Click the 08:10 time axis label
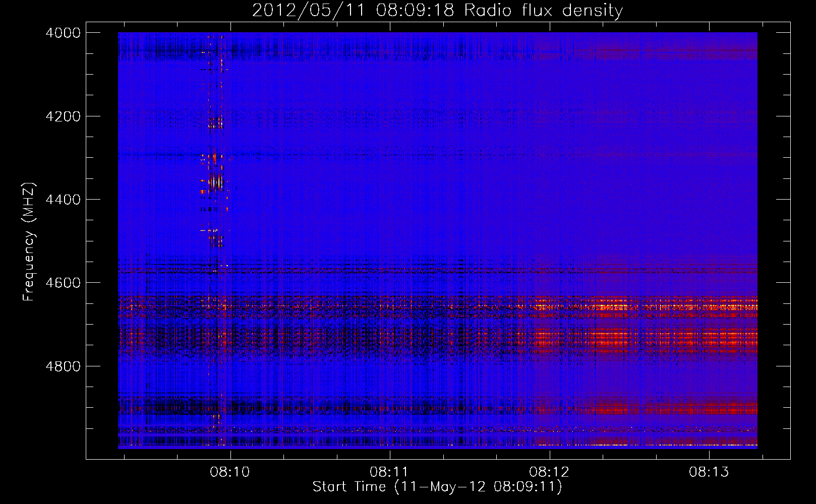Screen dimensions: 816x504 (x=229, y=472)
